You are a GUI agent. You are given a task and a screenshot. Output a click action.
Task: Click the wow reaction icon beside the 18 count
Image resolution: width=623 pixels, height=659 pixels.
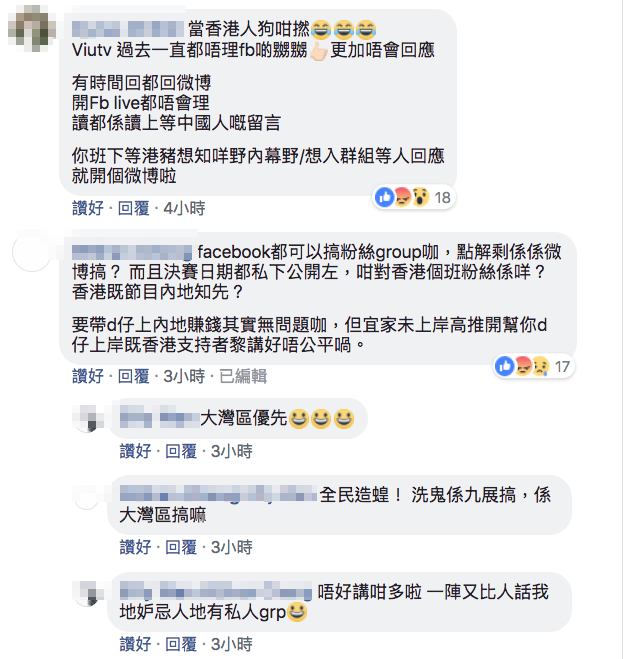(420, 197)
